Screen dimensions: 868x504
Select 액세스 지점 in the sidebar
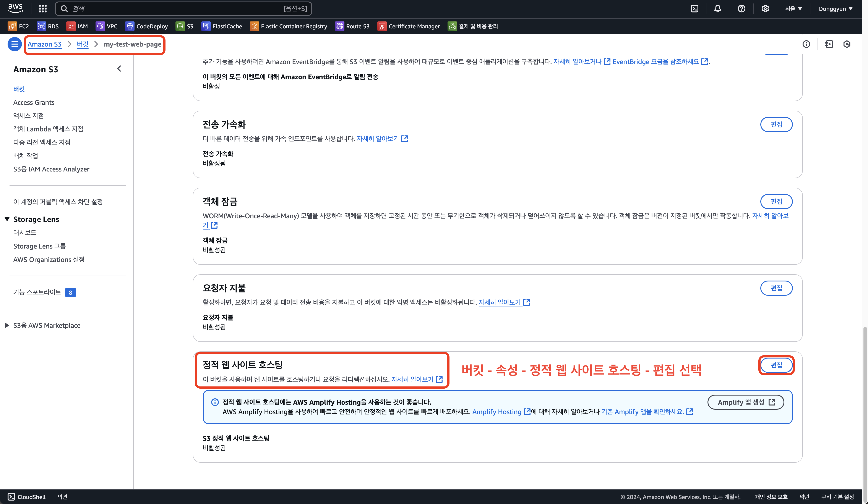(29, 116)
